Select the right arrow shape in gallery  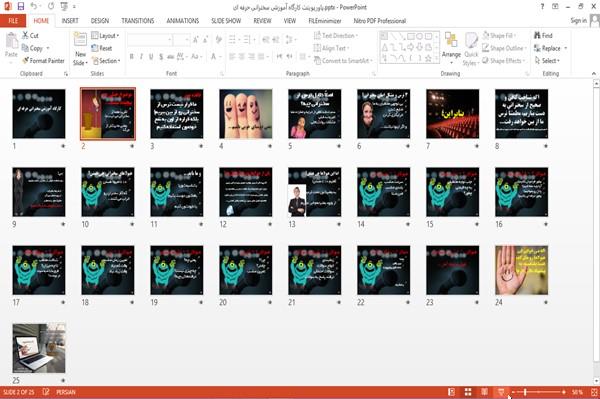[411, 47]
